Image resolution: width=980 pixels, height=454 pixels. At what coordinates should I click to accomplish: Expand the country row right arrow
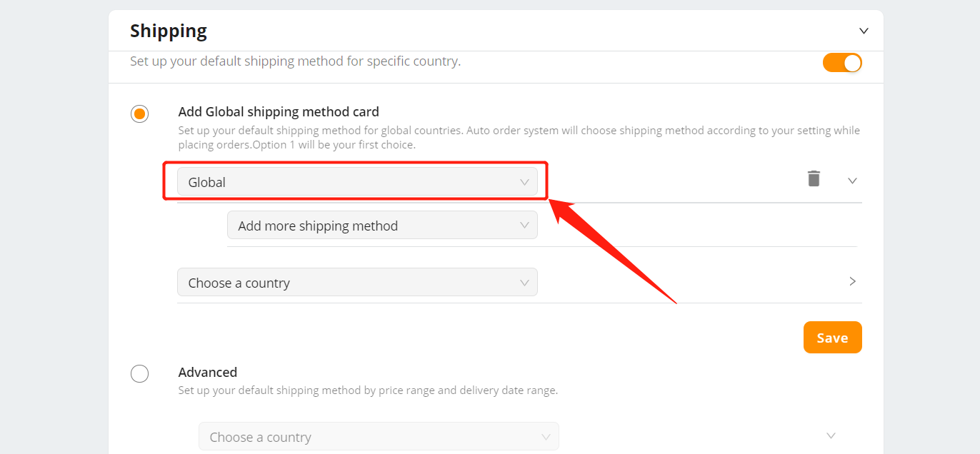[x=852, y=281]
